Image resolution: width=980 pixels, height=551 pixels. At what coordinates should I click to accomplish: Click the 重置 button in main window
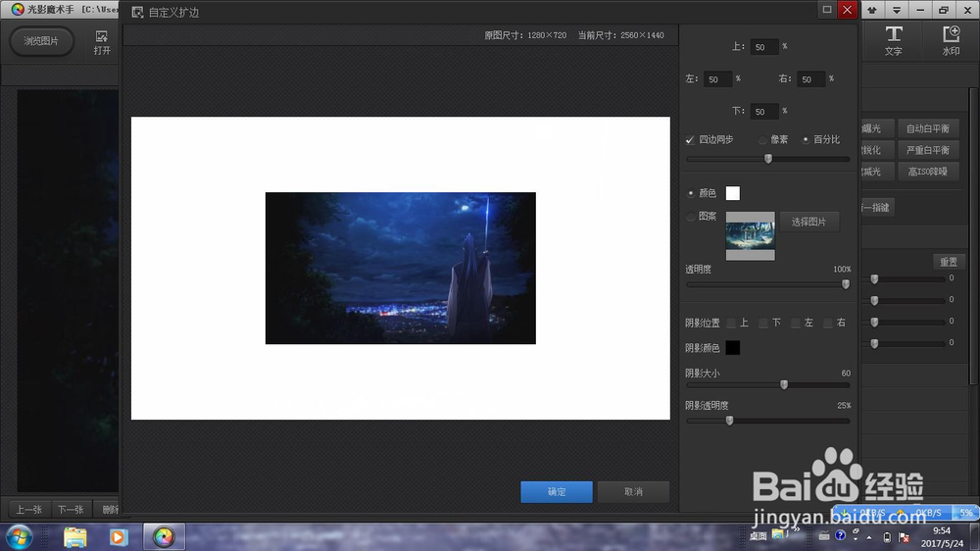(x=948, y=262)
